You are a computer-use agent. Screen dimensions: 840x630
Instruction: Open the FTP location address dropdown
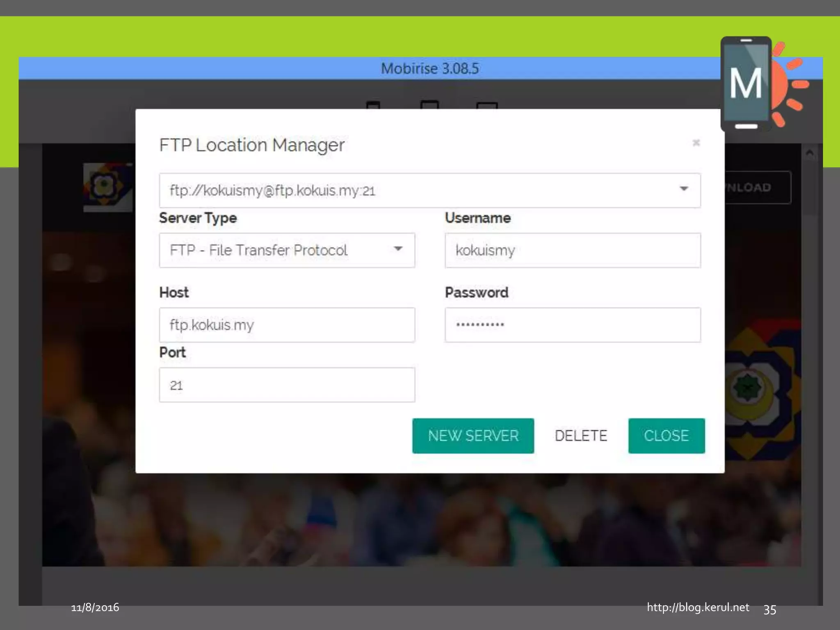429,190
